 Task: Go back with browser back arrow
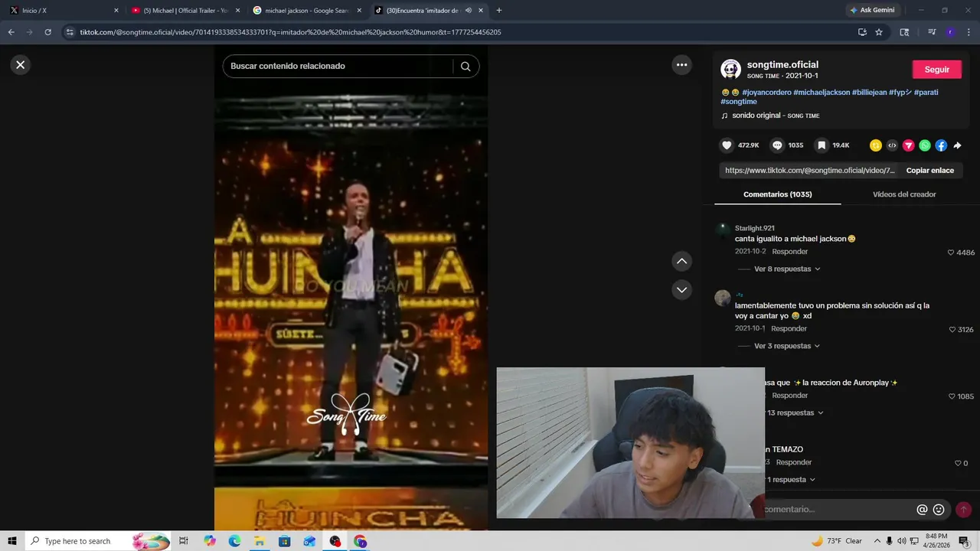click(11, 32)
